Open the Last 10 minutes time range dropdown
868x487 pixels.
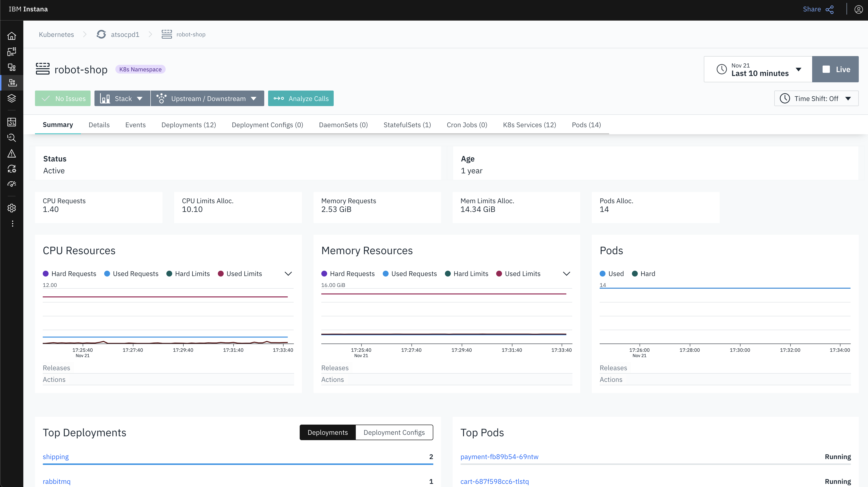(x=758, y=69)
